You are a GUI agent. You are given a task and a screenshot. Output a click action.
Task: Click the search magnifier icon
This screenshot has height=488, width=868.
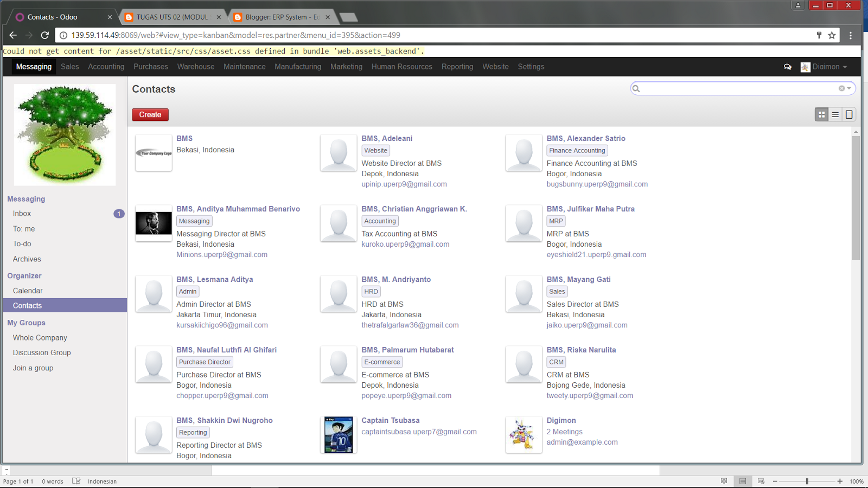point(636,88)
